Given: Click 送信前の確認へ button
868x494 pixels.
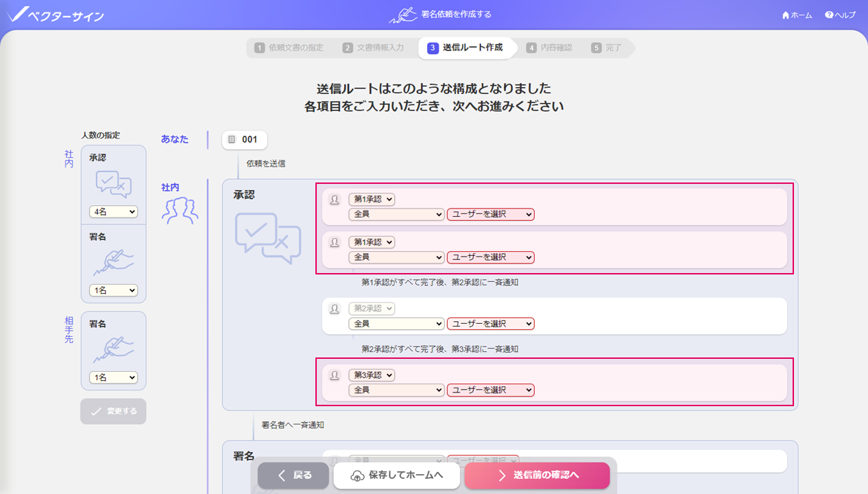Looking at the screenshot, I should (537, 475).
